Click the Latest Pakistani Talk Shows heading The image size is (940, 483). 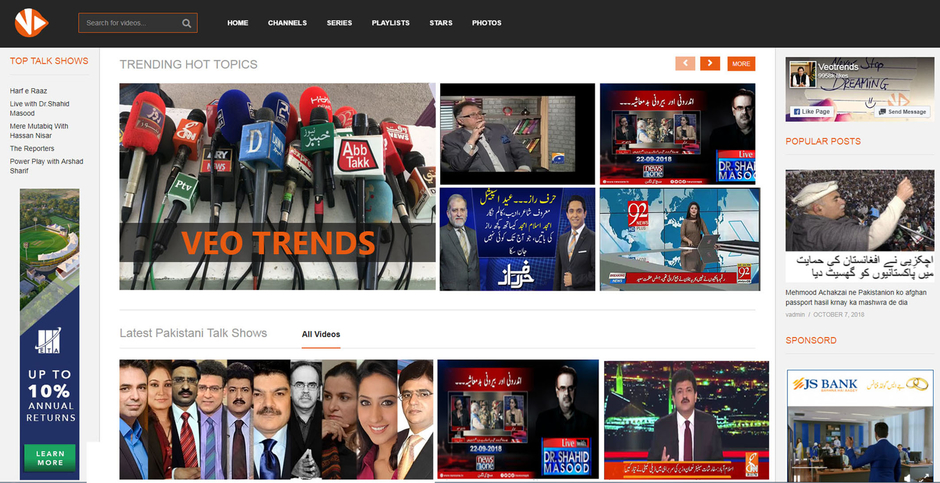click(193, 333)
